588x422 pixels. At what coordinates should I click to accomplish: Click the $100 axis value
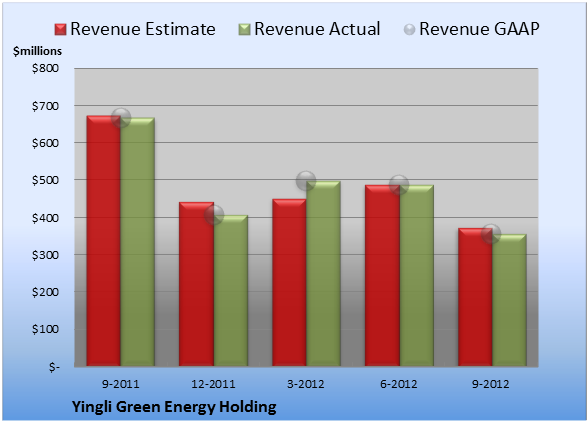pos(45,329)
